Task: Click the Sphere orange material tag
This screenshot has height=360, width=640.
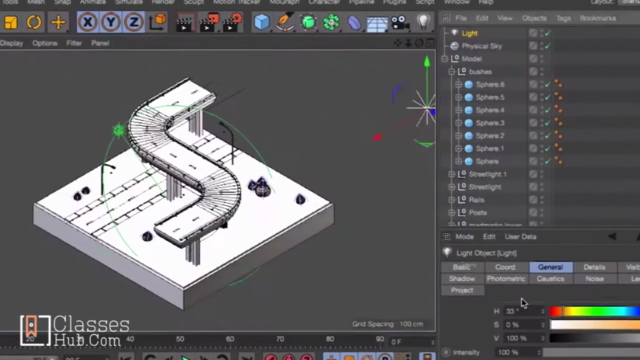Action: (x=558, y=161)
